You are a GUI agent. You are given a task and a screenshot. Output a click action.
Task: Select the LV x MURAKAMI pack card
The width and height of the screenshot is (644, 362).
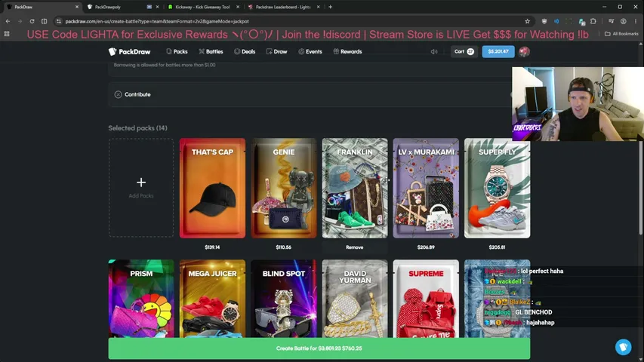[426, 188]
